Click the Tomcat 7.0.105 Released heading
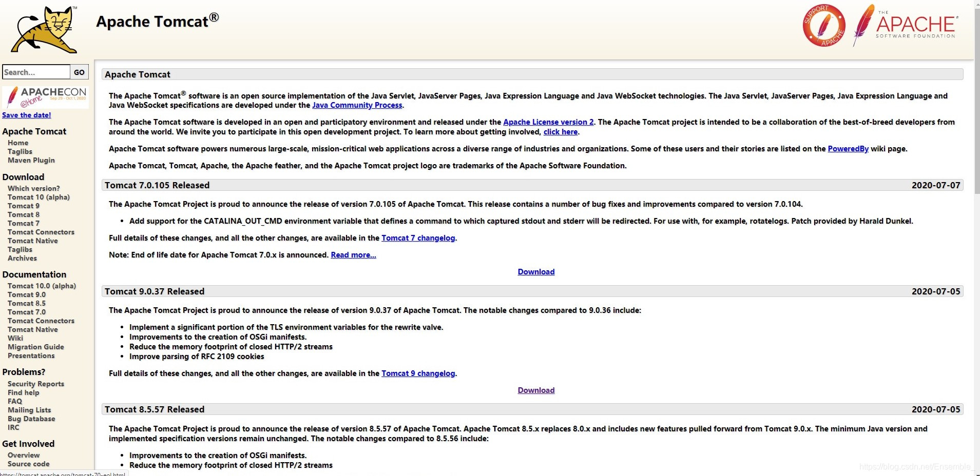The height and width of the screenshot is (476, 980). (157, 185)
